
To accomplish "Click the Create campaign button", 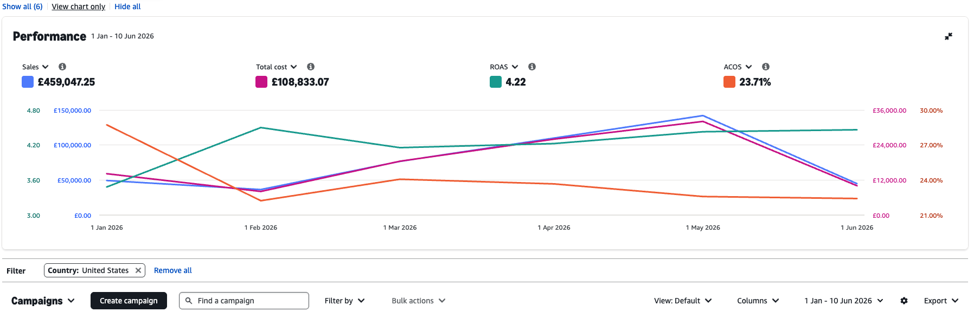I will [129, 301].
